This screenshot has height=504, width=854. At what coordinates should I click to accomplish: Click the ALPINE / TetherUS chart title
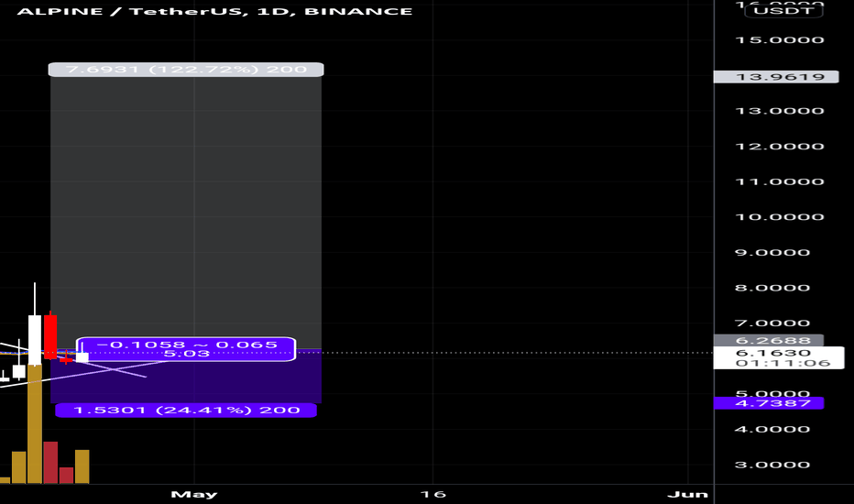pos(214,11)
